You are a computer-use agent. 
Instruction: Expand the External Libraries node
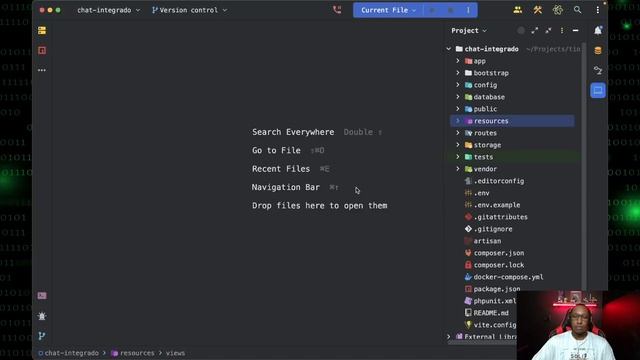point(449,337)
